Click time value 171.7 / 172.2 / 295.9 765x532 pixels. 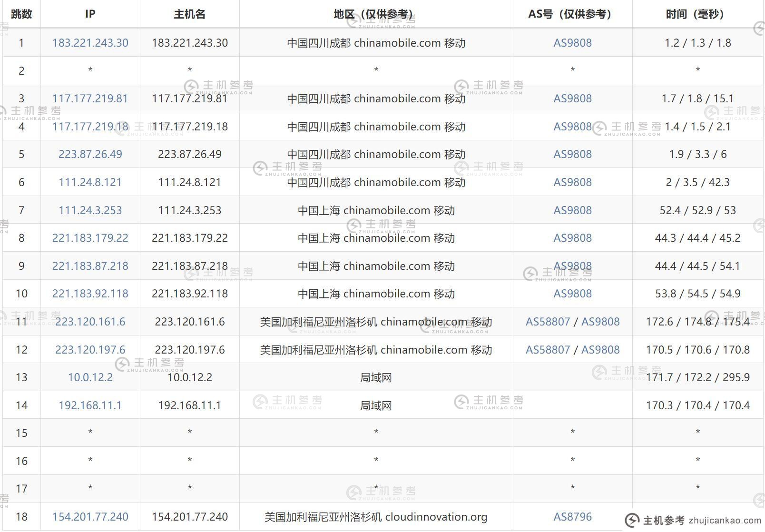click(x=697, y=377)
